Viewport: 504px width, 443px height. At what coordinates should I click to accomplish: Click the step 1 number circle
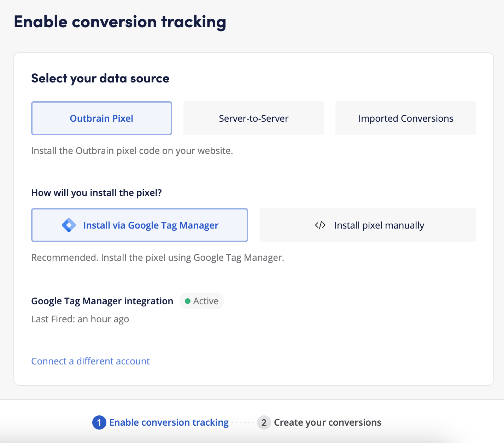pos(99,422)
